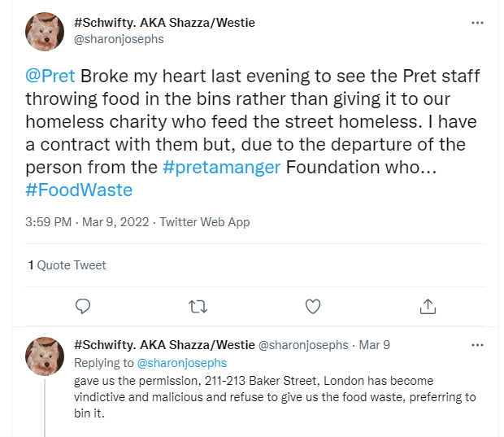Image resolution: width=504 pixels, height=437 pixels.
Task: Click the @sharonjosephs link after Replying to
Action: pyautogui.click(x=181, y=363)
